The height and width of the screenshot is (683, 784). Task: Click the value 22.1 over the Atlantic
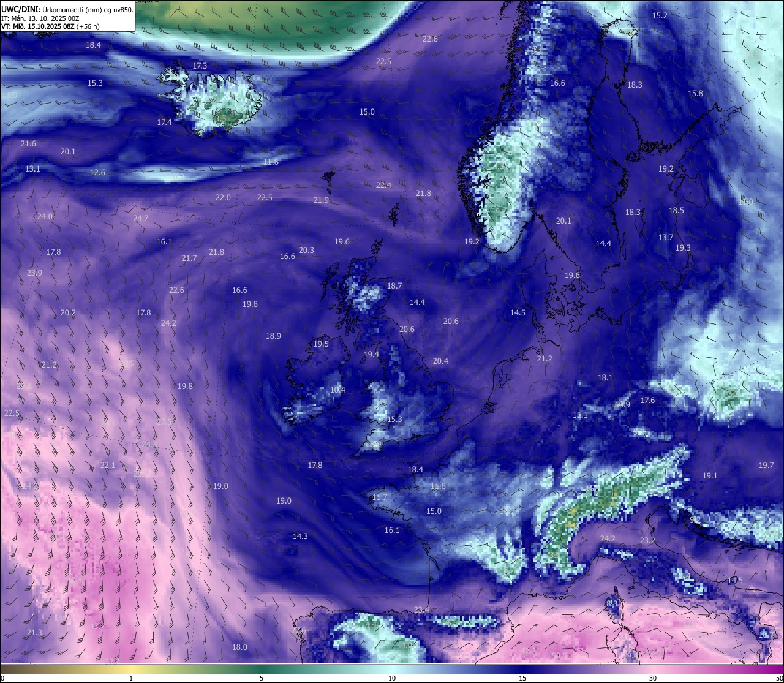coord(108,466)
